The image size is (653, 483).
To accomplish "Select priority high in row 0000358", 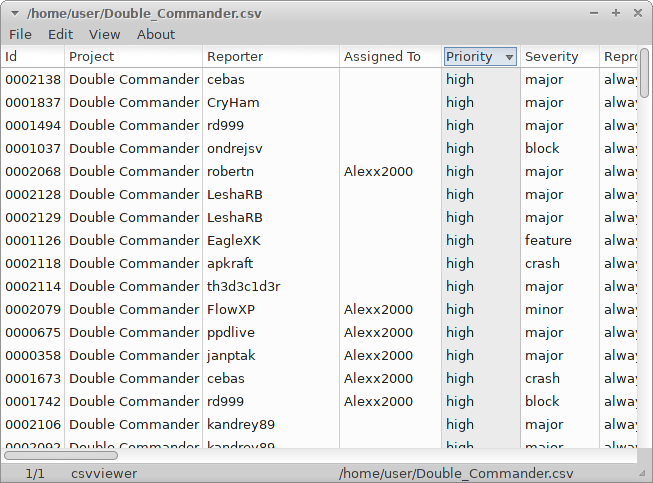I will (460, 356).
